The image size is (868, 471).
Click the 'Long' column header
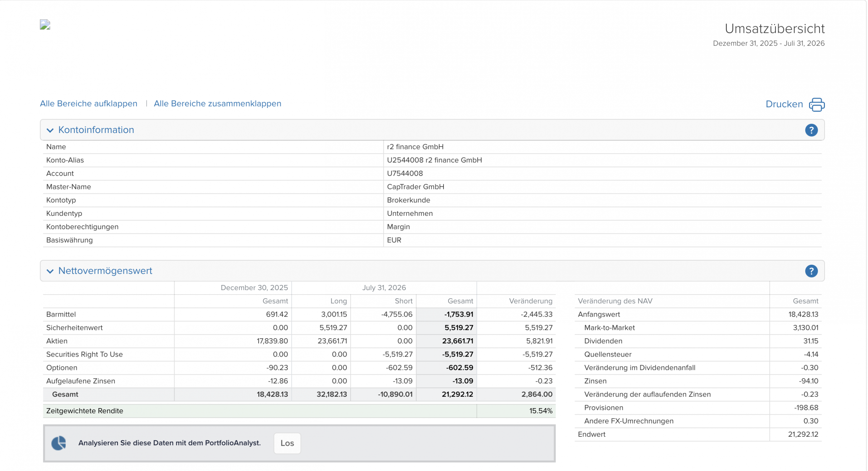pyautogui.click(x=338, y=301)
